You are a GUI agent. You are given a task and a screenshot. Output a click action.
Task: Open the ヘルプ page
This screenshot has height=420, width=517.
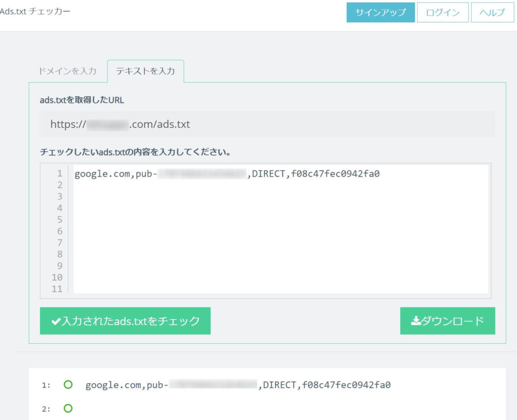click(x=492, y=13)
